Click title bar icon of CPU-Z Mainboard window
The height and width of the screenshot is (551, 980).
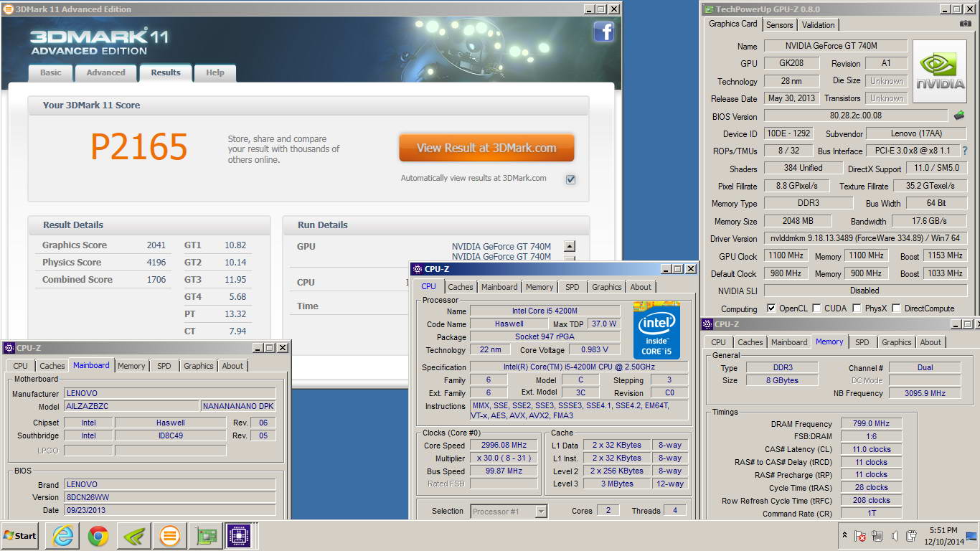pos(9,348)
